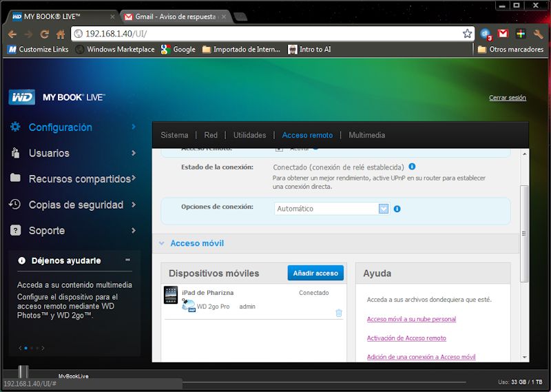
Task: Open the Google bookmark
Action: pyautogui.click(x=178, y=49)
